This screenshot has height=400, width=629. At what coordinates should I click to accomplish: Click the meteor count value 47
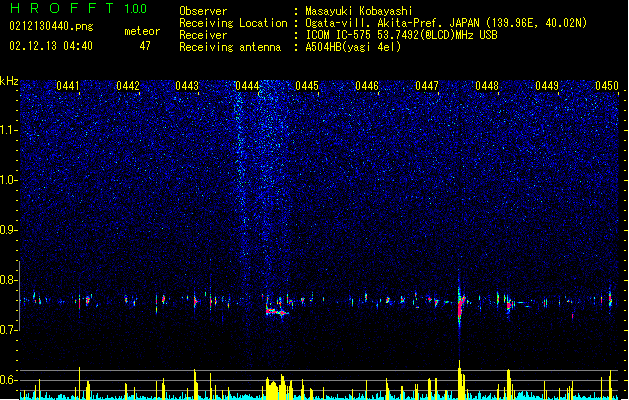(145, 46)
